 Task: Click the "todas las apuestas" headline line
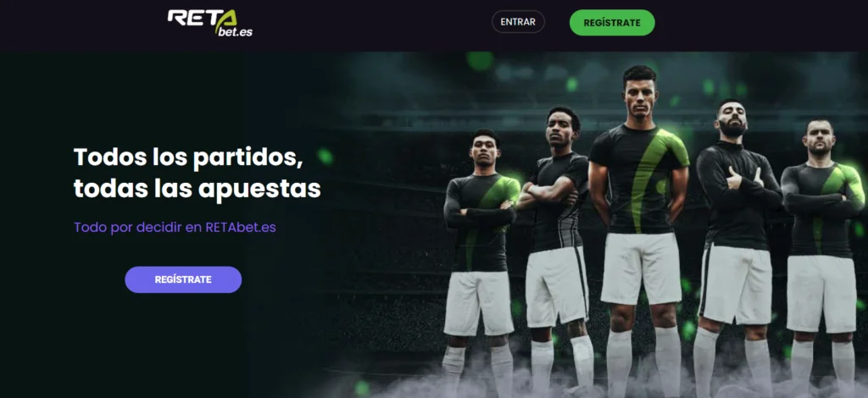pos(197,189)
